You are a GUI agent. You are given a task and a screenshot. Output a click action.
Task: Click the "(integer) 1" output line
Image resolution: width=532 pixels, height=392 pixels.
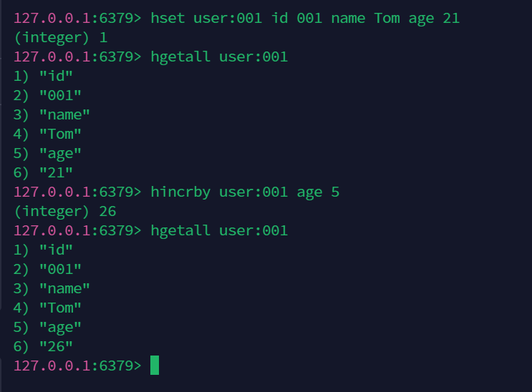click(60, 37)
